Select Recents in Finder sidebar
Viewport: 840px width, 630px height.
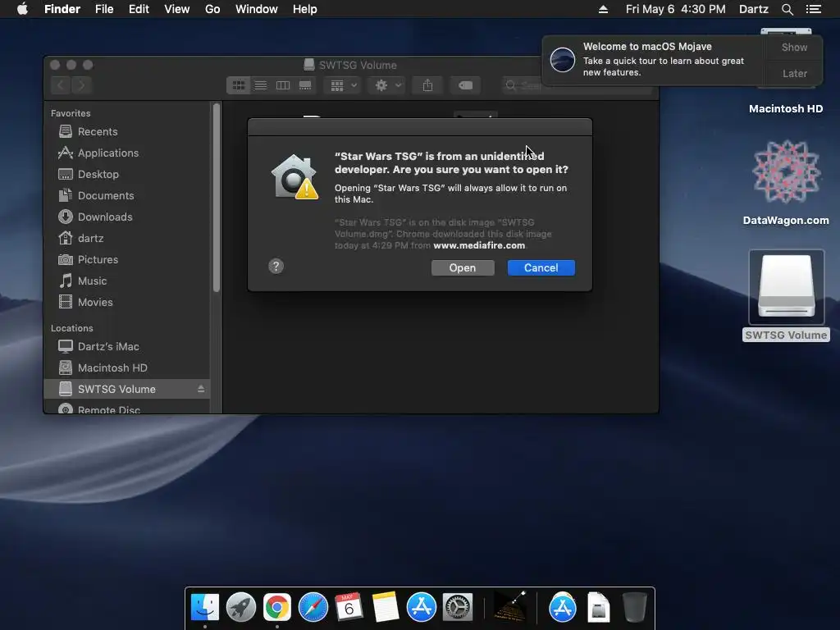coord(127,131)
